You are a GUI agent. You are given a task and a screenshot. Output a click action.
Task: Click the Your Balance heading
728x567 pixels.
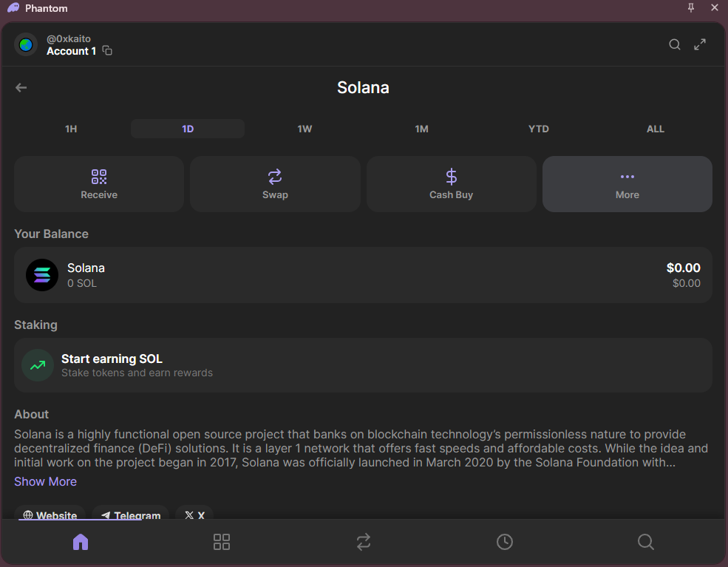click(x=51, y=234)
